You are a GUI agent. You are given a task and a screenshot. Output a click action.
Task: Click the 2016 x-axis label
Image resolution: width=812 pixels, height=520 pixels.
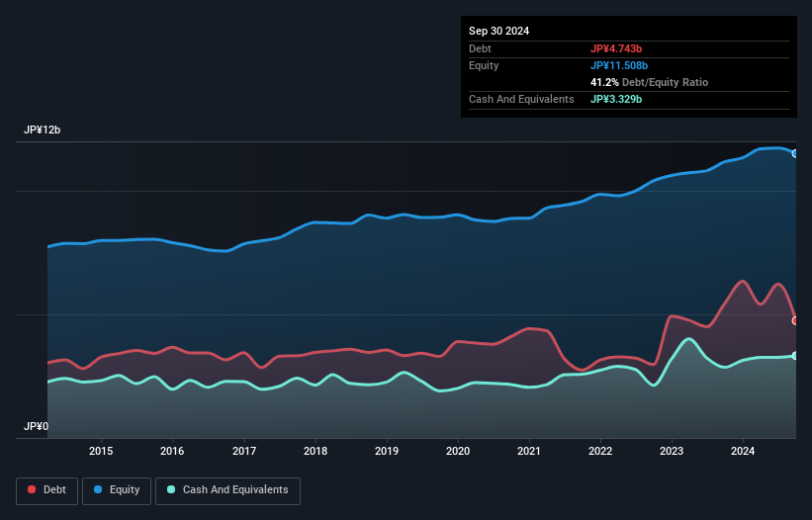(x=172, y=451)
